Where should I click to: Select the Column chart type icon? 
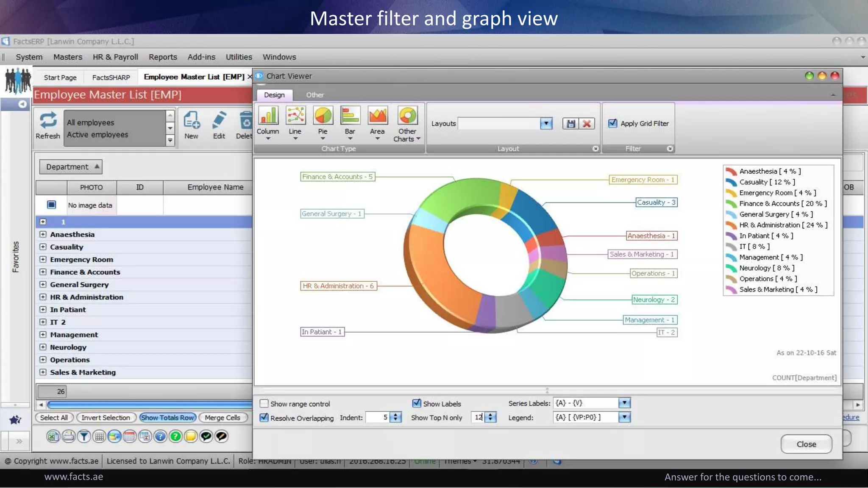(268, 116)
